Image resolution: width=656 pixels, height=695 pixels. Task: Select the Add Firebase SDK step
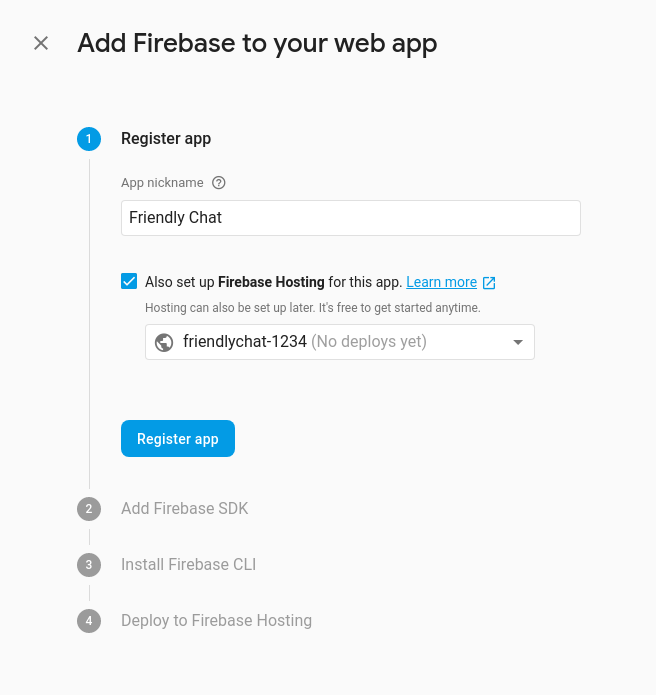point(184,508)
